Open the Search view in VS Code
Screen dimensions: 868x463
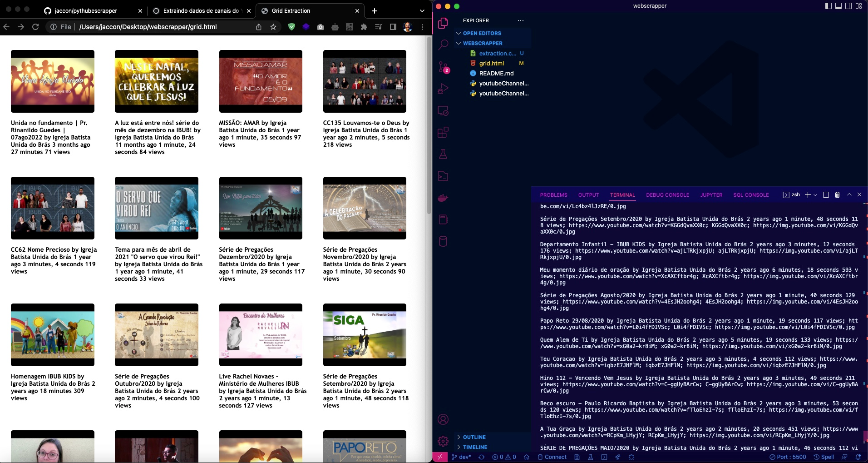click(443, 45)
